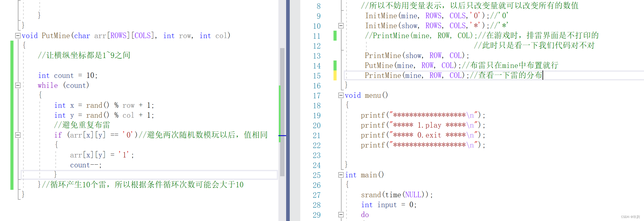Click line number 15 in the gutter
Viewport: 644px width, 221px height.
coord(317,76)
